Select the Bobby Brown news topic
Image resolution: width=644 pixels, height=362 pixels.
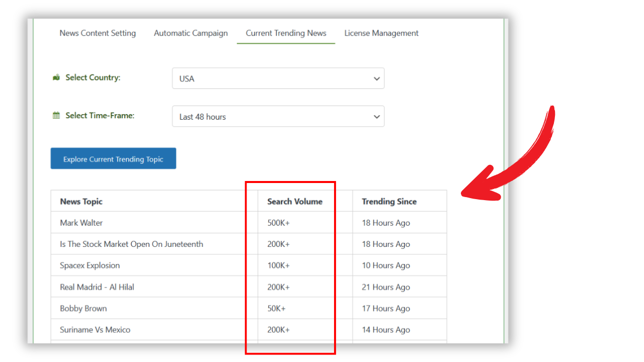(84, 309)
